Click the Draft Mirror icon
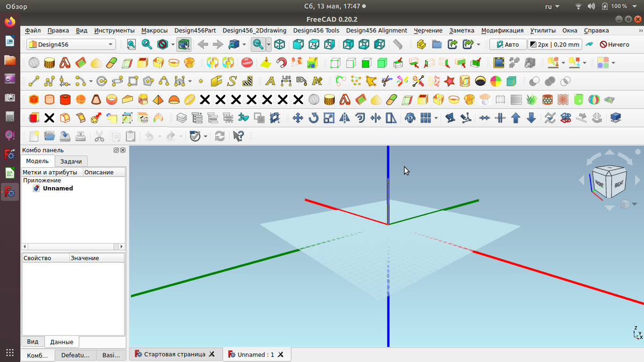The width and height of the screenshot is (644, 362). coord(345,117)
